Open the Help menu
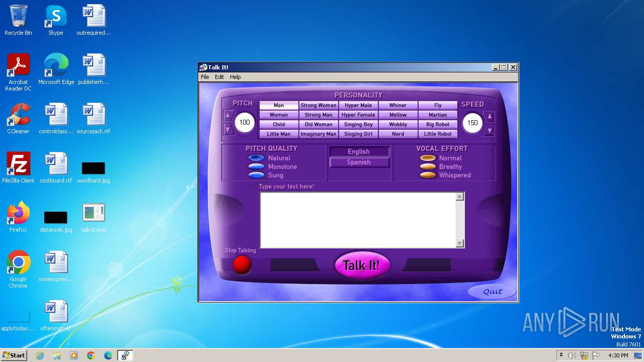 coord(235,77)
